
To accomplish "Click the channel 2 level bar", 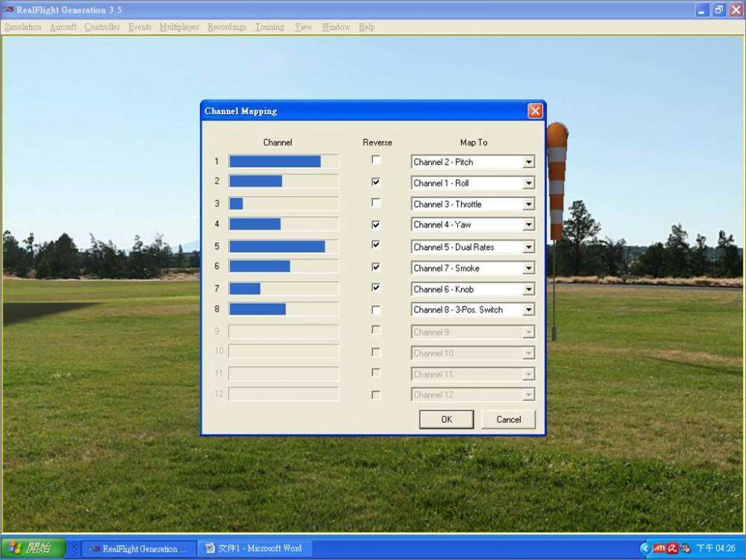I will [x=283, y=181].
